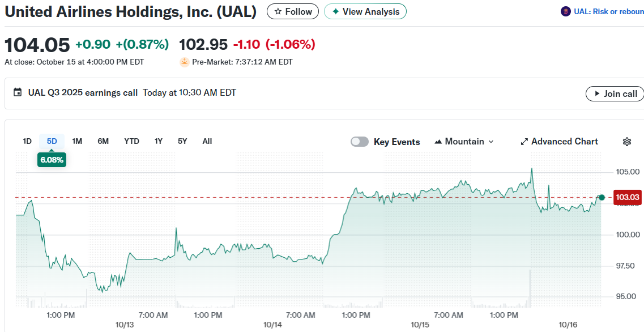
Task: Select the 6M range tab
Action: tap(103, 141)
